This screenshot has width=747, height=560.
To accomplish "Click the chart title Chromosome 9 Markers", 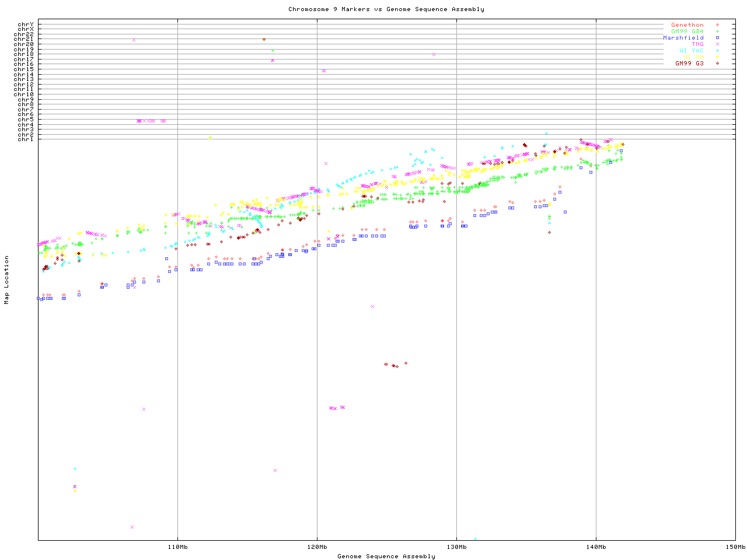I will (386, 9).
